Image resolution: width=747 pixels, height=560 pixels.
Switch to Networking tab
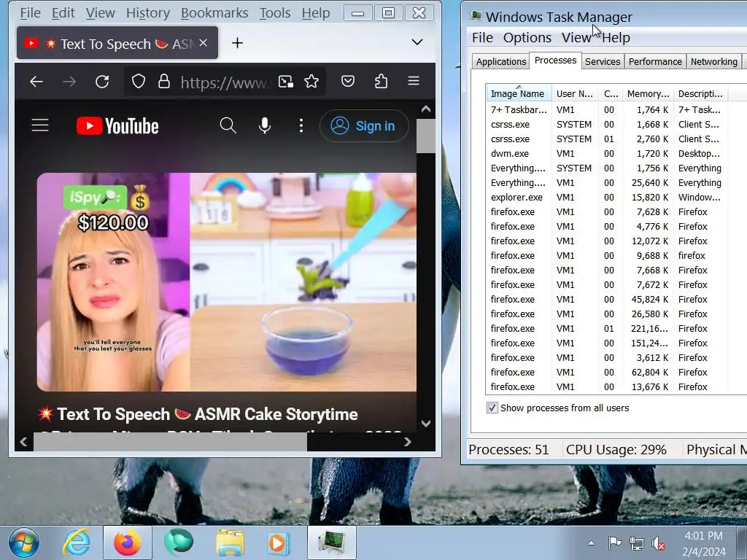[713, 61]
